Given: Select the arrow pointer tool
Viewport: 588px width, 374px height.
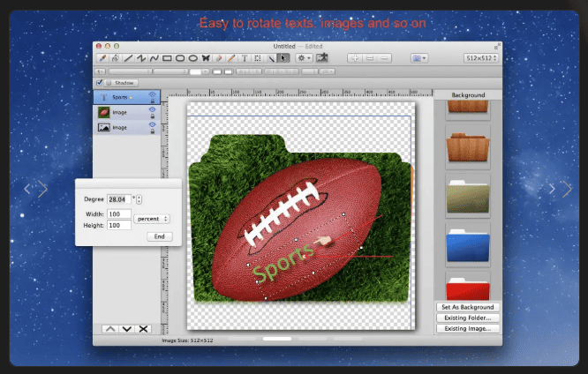Looking at the screenshot, I should [283, 58].
